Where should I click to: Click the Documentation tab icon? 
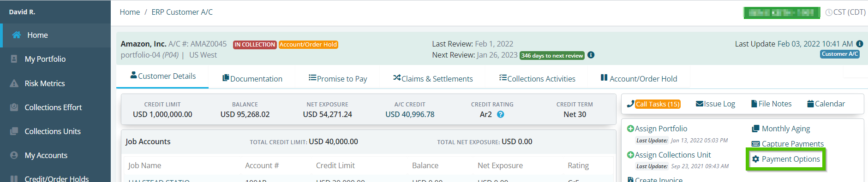tap(226, 78)
